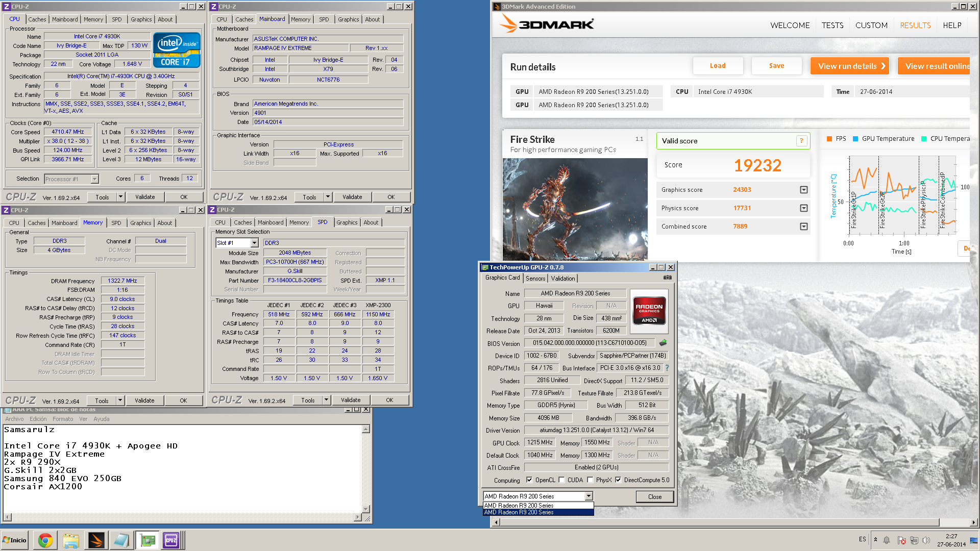This screenshot has height=551, width=980.
Task: Click the volume speaker tray icon
Action: point(926,540)
